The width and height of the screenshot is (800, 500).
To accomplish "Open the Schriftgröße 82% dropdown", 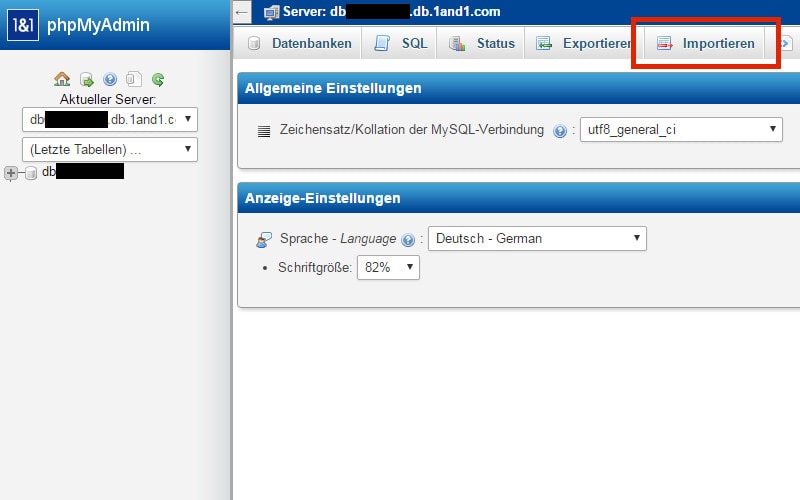I will tap(388, 267).
